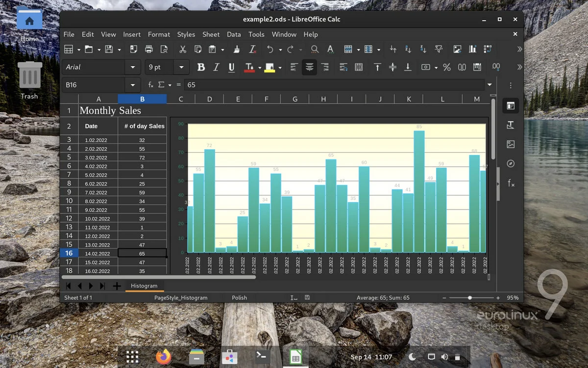The image size is (588, 368).
Task: Toggle bold formatting
Action: pyautogui.click(x=201, y=67)
